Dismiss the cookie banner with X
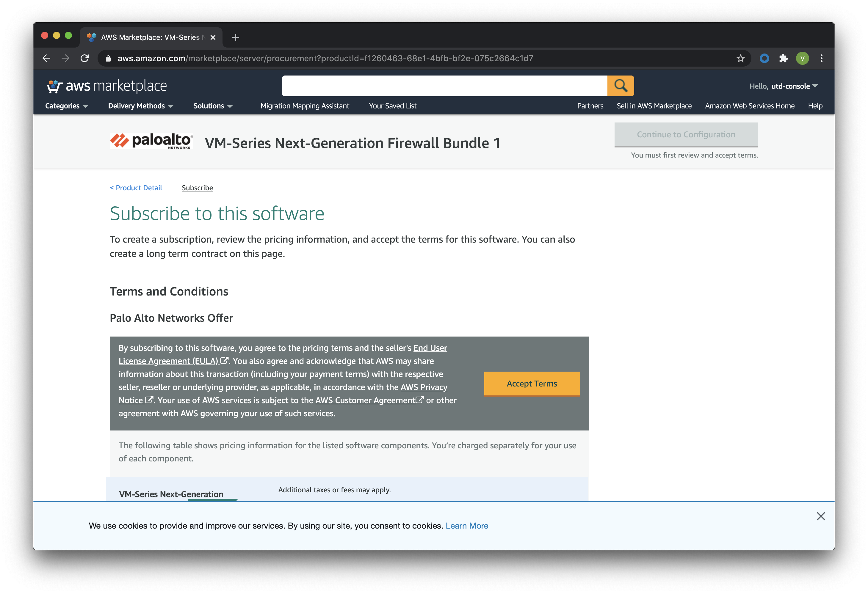Image resolution: width=868 pixels, height=594 pixels. (x=821, y=516)
